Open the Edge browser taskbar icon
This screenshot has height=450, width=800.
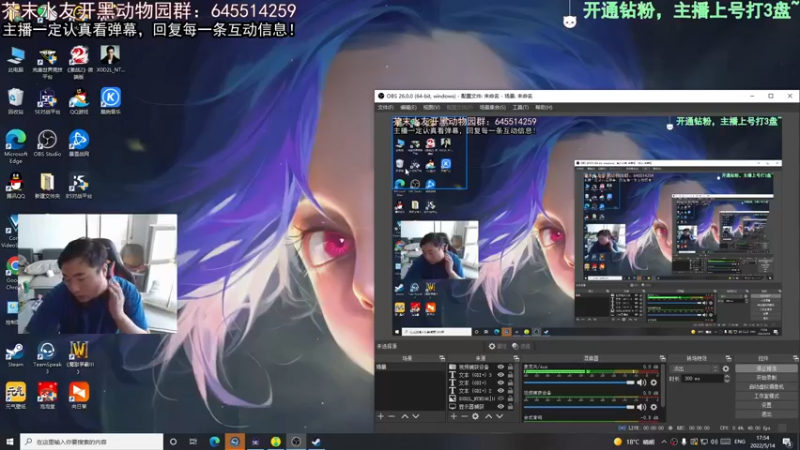(214, 441)
